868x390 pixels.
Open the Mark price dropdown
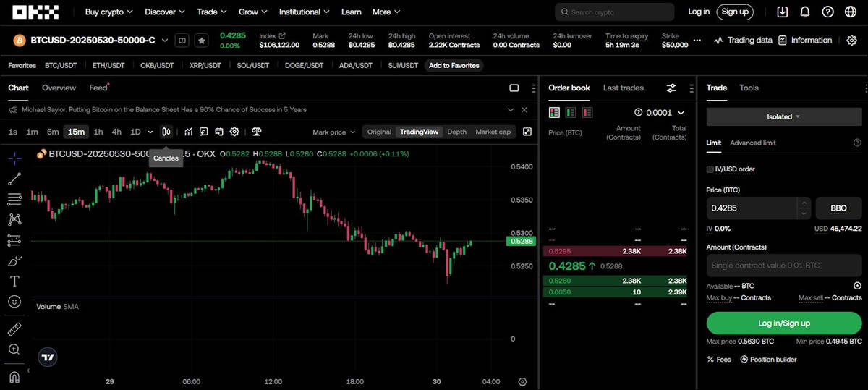tap(333, 132)
